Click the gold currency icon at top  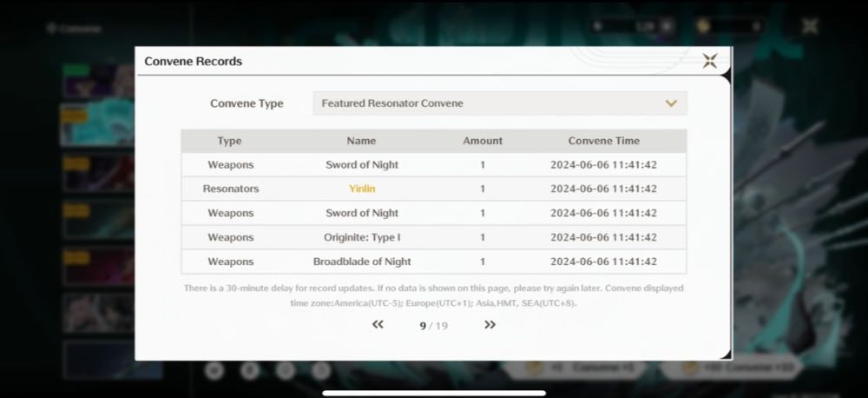pyautogui.click(x=704, y=26)
